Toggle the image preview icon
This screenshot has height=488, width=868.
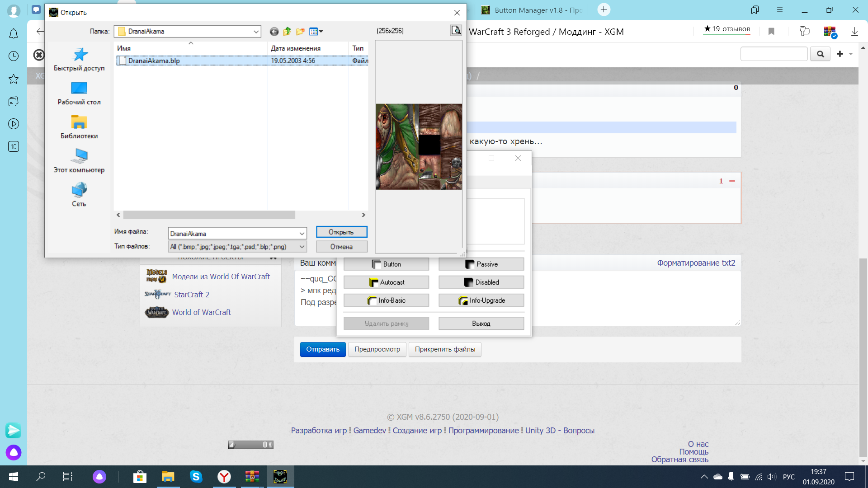pyautogui.click(x=456, y=30)
